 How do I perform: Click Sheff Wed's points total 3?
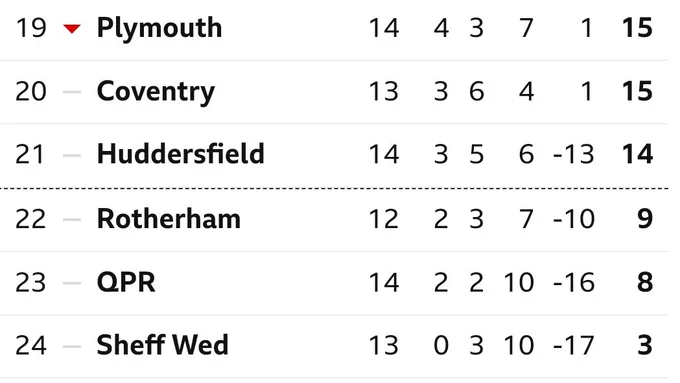point(645,346)
